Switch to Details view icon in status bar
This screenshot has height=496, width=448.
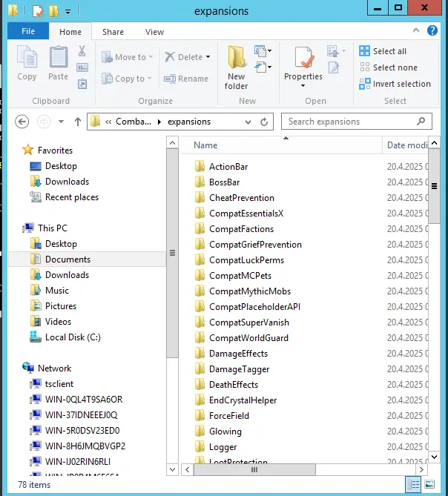[413, 485]
